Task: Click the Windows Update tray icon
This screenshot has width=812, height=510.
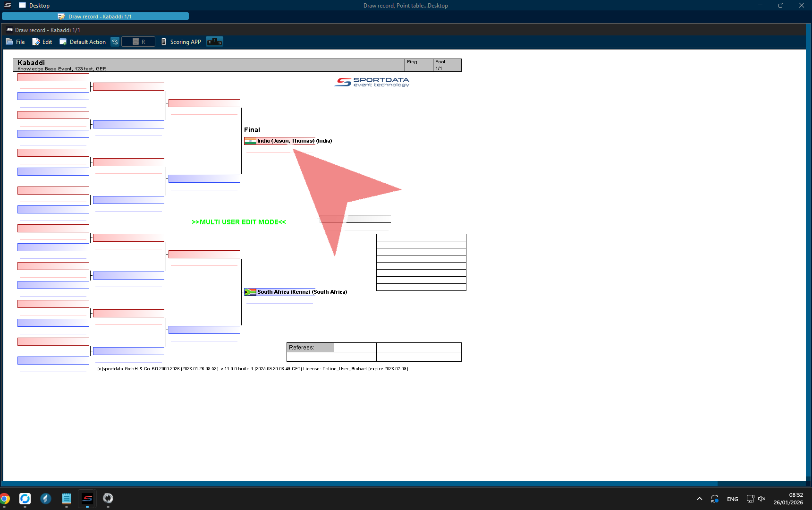Action: (x=715, y=499)
